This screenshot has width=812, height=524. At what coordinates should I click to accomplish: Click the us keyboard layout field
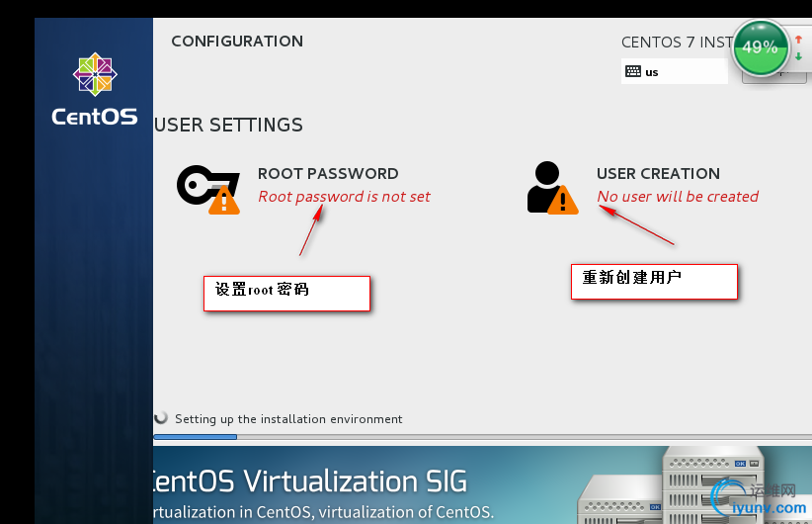(x=675, y=71)
